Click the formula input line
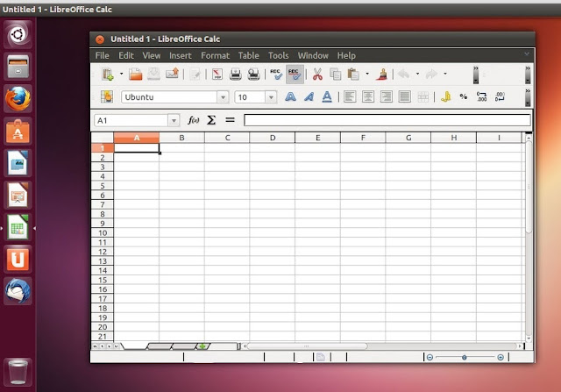This screenshot has height=392, width=561. click(x=387, y=120)
